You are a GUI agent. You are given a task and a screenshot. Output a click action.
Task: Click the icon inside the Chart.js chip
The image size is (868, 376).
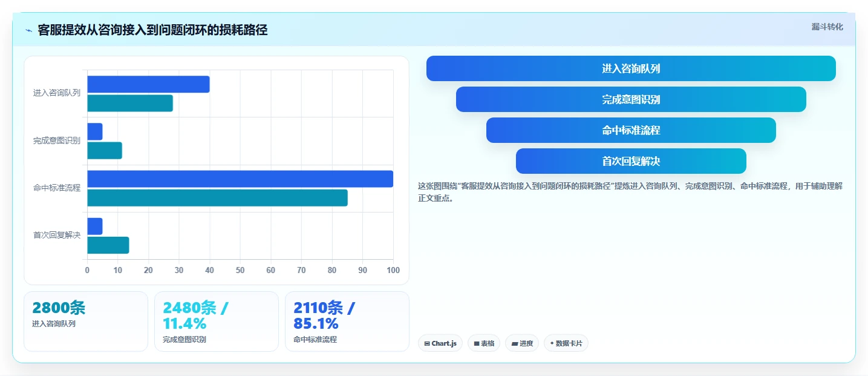(x=427, y=343)
